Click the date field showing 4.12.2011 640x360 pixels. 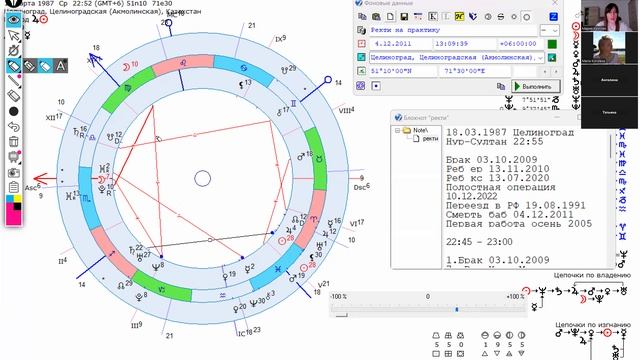tap(400, 44)
